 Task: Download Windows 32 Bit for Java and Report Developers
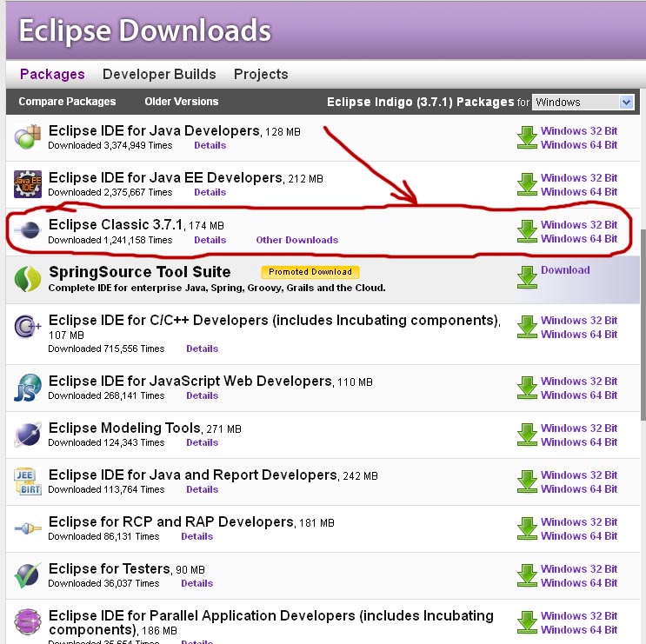(579, 475)
